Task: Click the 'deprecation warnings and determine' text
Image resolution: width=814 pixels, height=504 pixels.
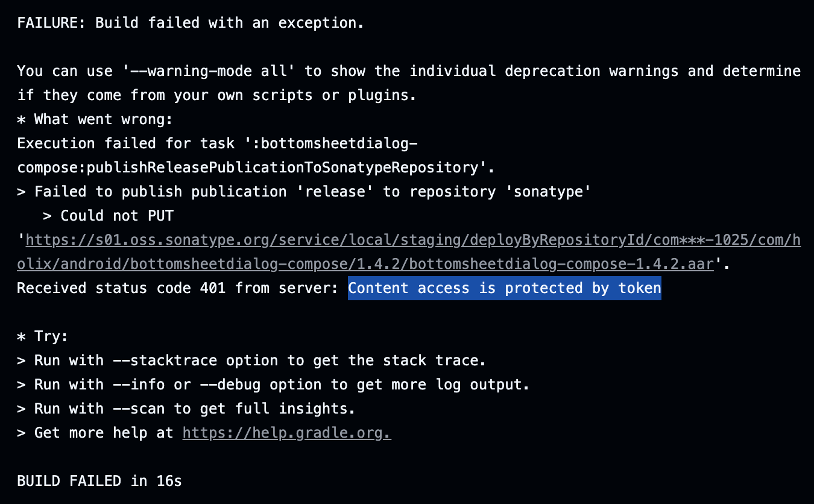Action: pos(653,71)
